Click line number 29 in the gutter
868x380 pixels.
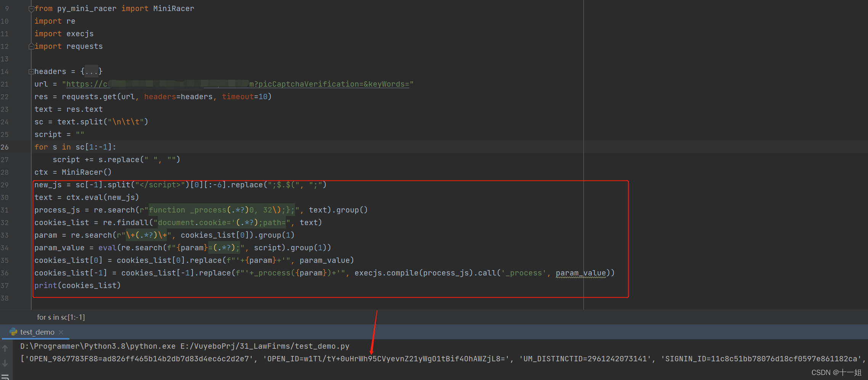coord(5,185)
